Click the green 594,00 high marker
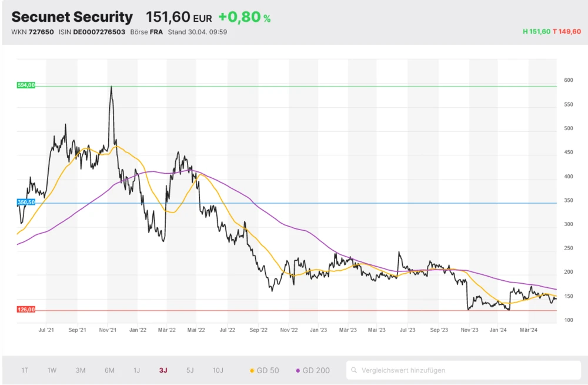Viewport: 588px width, 385px height. 26,85
